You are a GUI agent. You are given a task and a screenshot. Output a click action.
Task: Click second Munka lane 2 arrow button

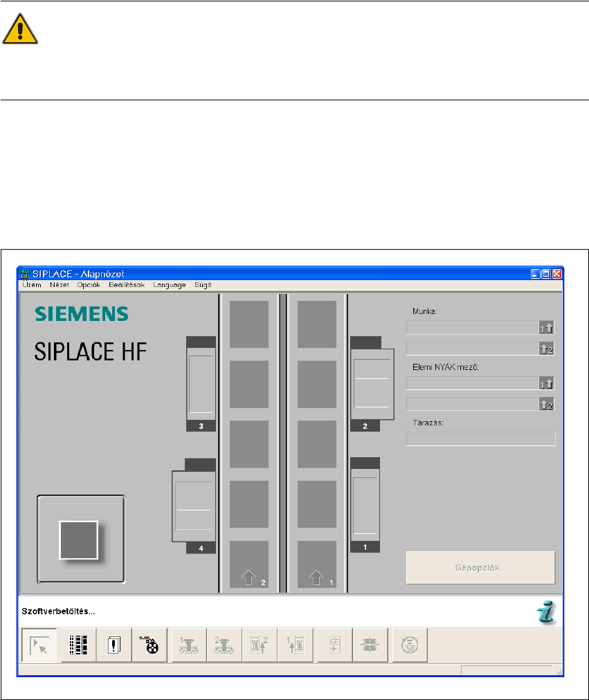[546, 349]
